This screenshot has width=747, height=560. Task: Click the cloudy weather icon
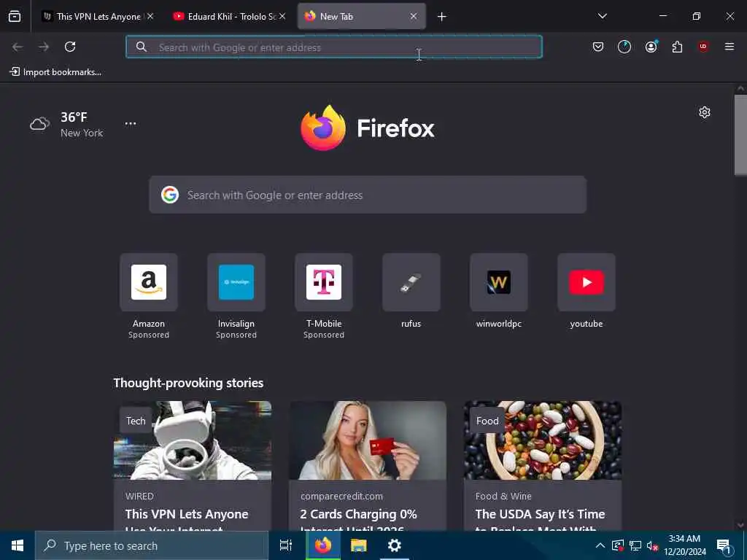pos(40,124)
